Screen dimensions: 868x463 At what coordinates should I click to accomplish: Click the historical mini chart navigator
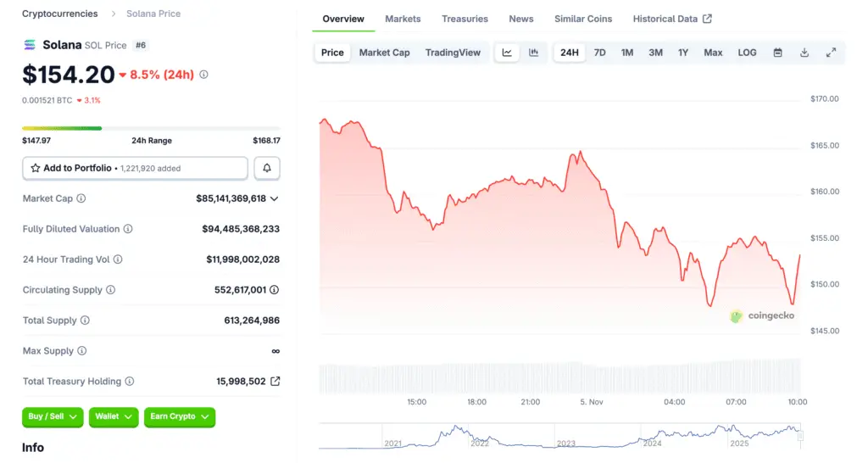(x=559, y=436)
